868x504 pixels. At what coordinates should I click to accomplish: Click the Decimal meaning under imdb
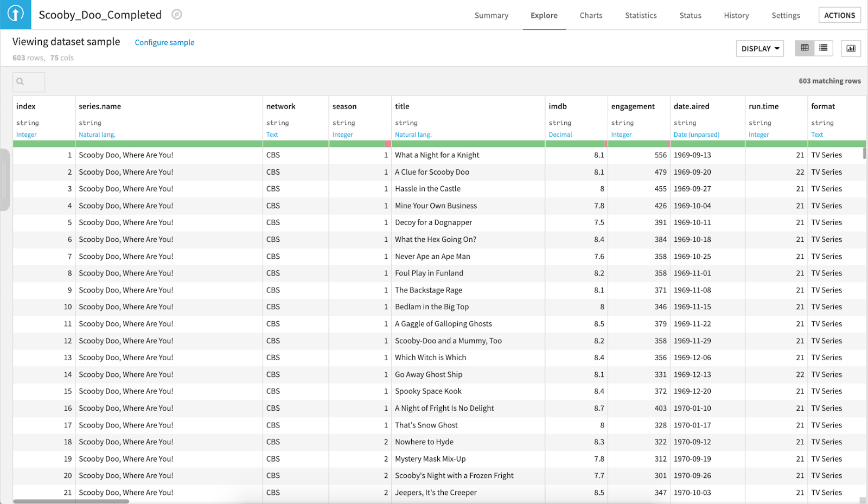pos(560,135)
